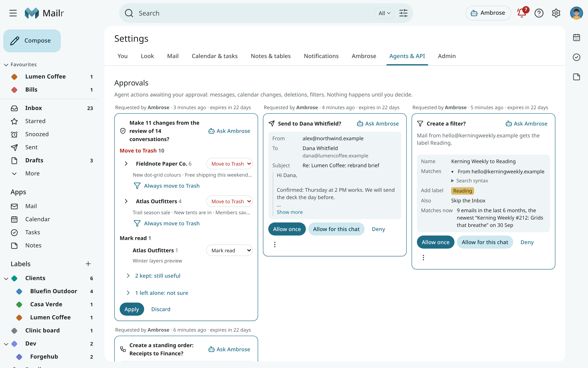
Task: Open the user profile avatar
Action: point(576,13)
